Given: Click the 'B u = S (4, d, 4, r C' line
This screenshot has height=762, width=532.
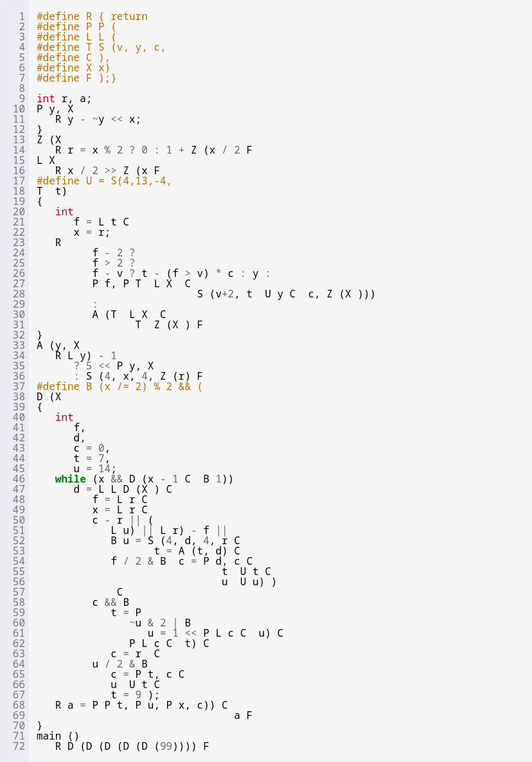Looking at the screenshot, I should pos(175,541).
